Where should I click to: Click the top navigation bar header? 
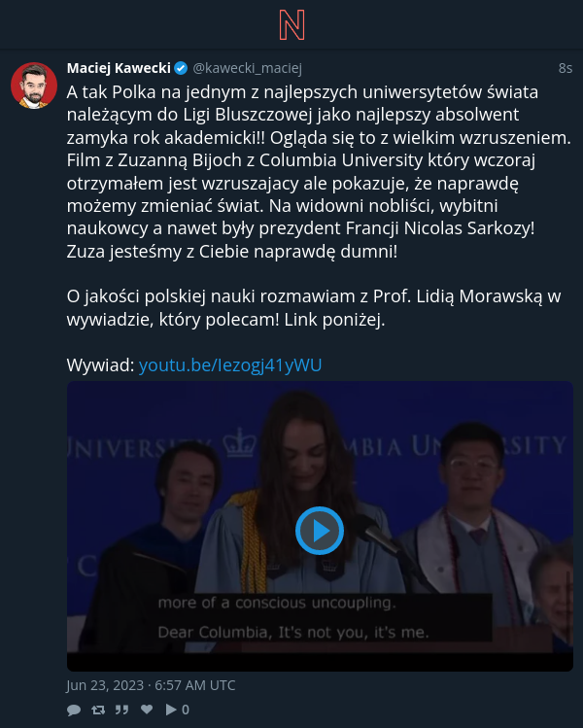coord(291,24)
